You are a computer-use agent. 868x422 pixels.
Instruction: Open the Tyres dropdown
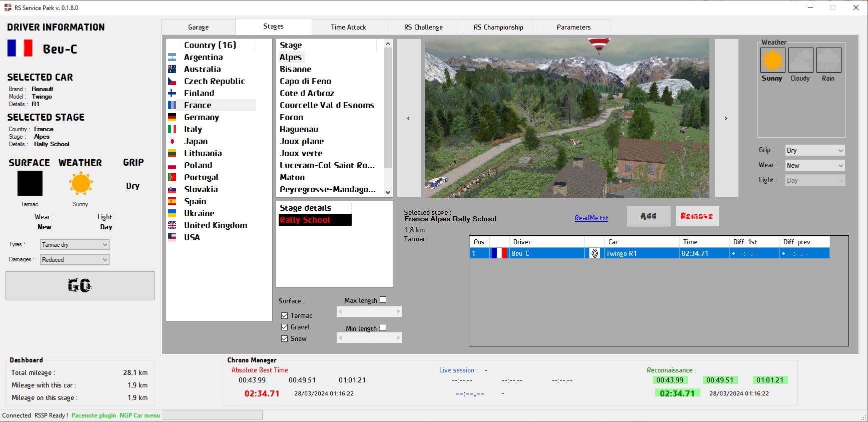(75, 244)
